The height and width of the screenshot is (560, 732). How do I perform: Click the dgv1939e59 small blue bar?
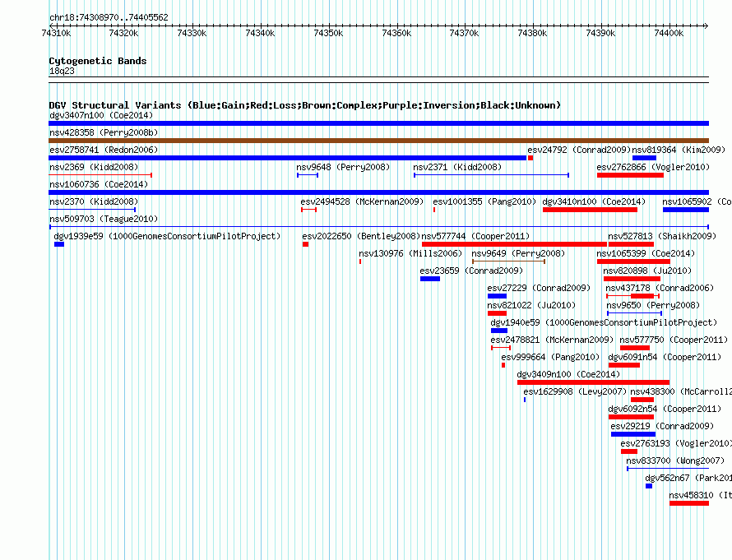pyautogui.click(x=59, y=244)
